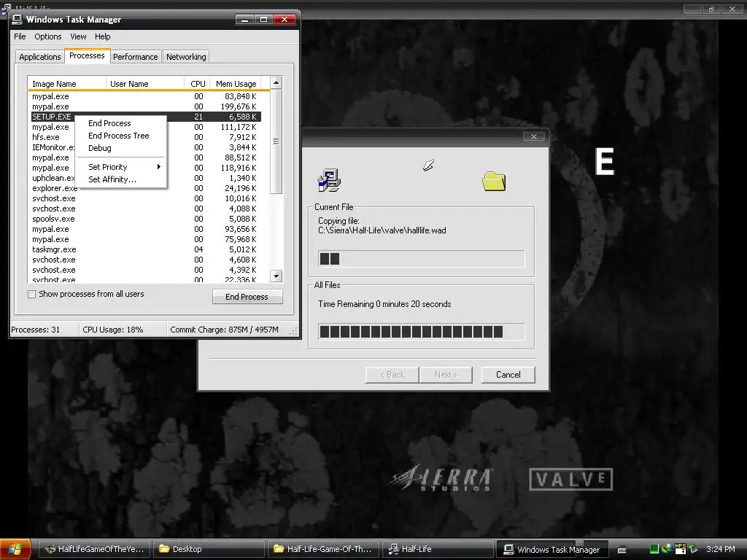Select the spoolsv.exe process row
Image resolution: width=747 pixels, height=560 pixels.
pos(146,219)
